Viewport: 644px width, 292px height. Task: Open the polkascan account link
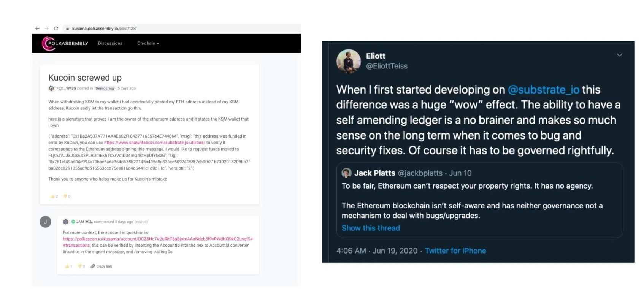tap(157, 239)
